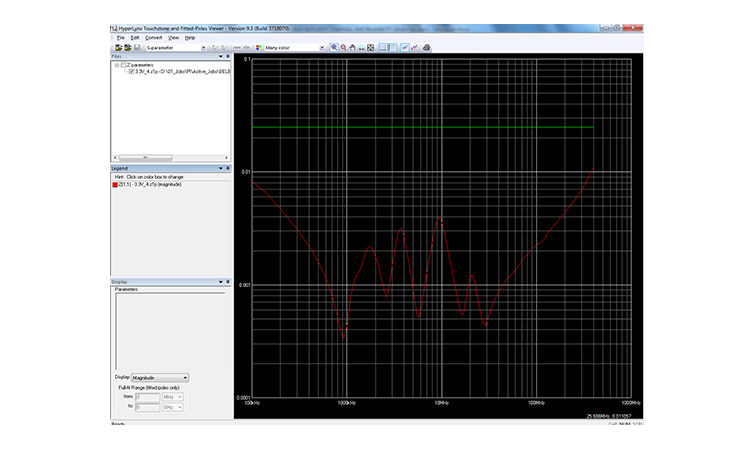
Task: Click the '1000MHz' x-axis label
Action: click(631, 403)
